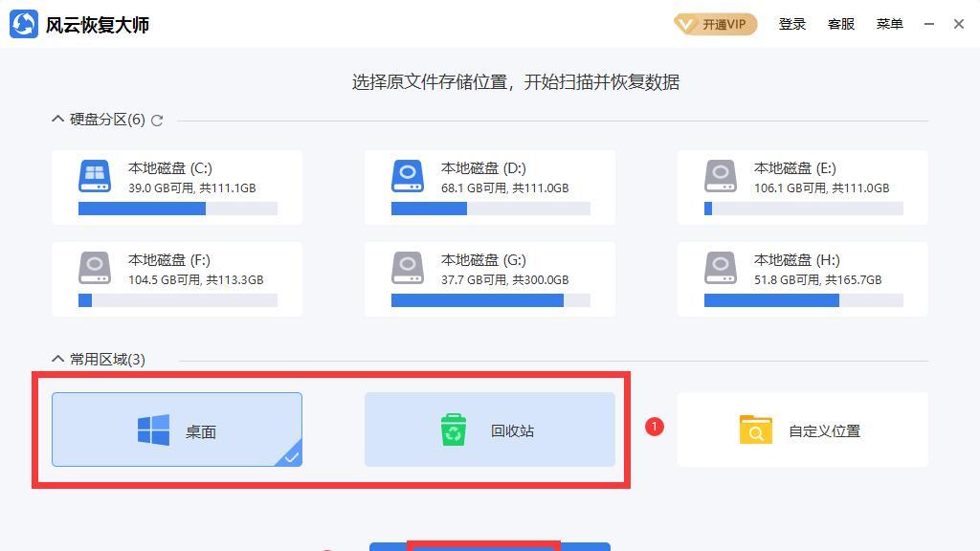Open 客服 customer service
980x551 pixels.
click(x=840, y=24)
